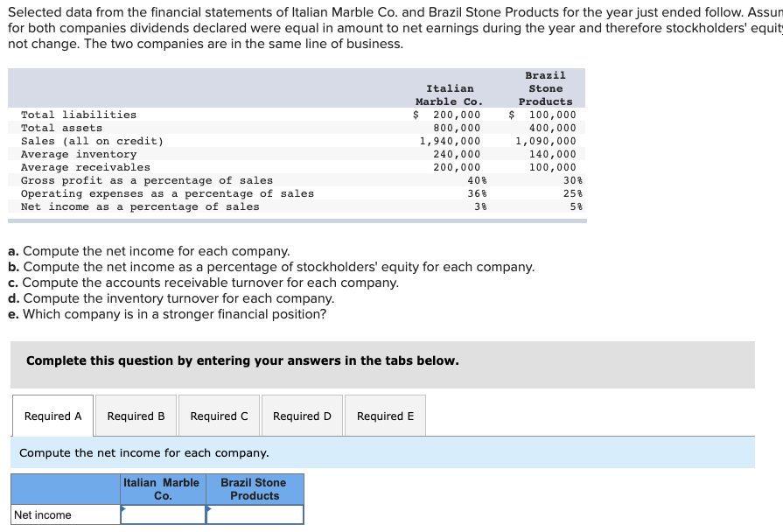The width and height of the screenshot is (783, 532).
Task: Switch to the Required B tab
Action: pos(136,416)
